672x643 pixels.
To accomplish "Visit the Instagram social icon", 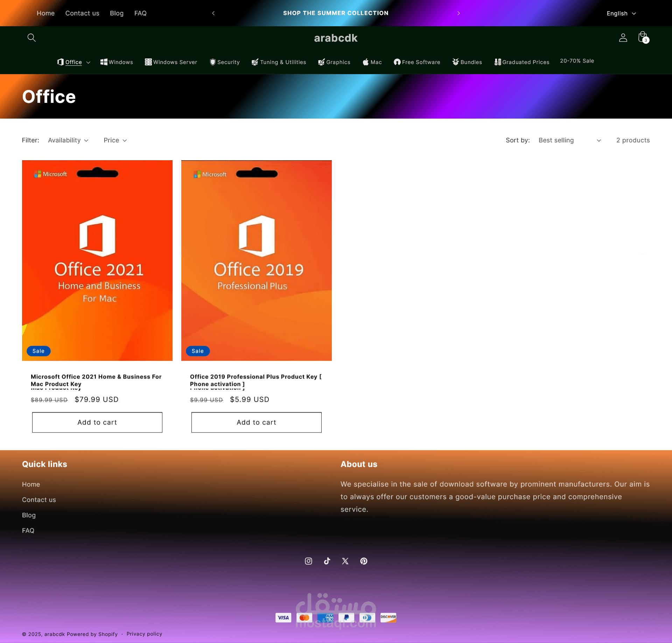I will [308, 561].
